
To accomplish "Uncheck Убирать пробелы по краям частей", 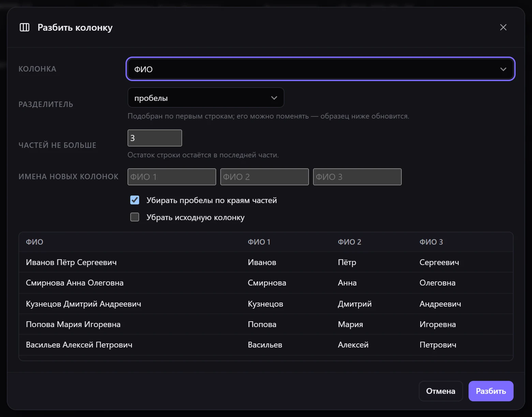I will pyautogui.click(x=135, y=200).
